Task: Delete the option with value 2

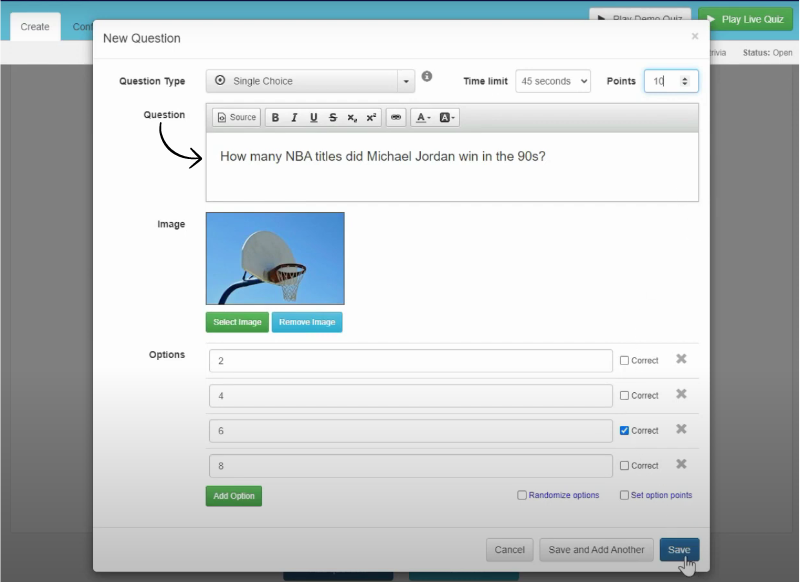Action: click(x=681, y=359)
